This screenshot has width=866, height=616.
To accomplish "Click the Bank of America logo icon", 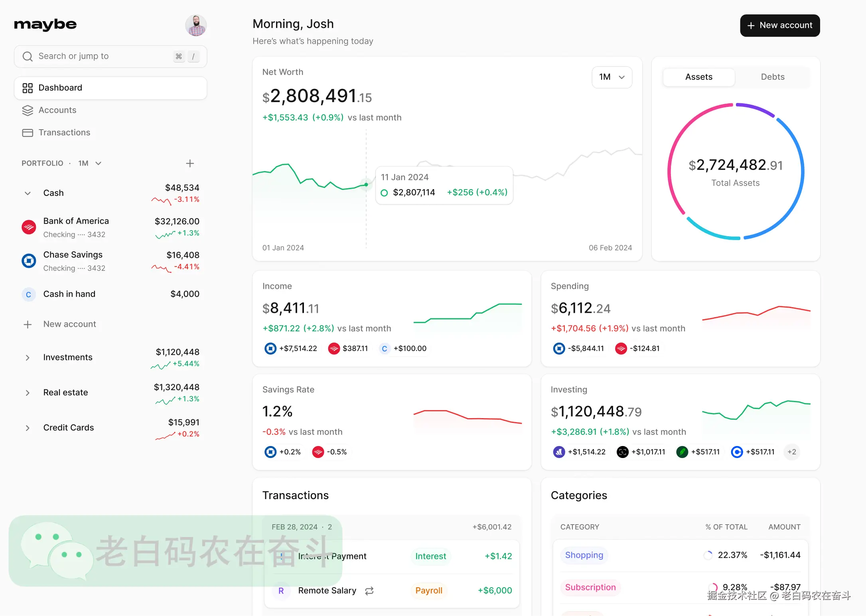I will click(29, 227).
